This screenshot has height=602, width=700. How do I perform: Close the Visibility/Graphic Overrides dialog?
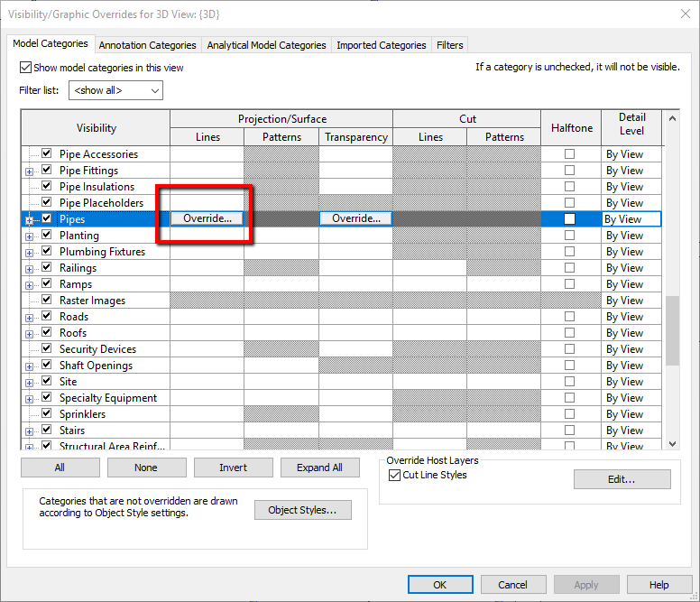coord(686,14)
